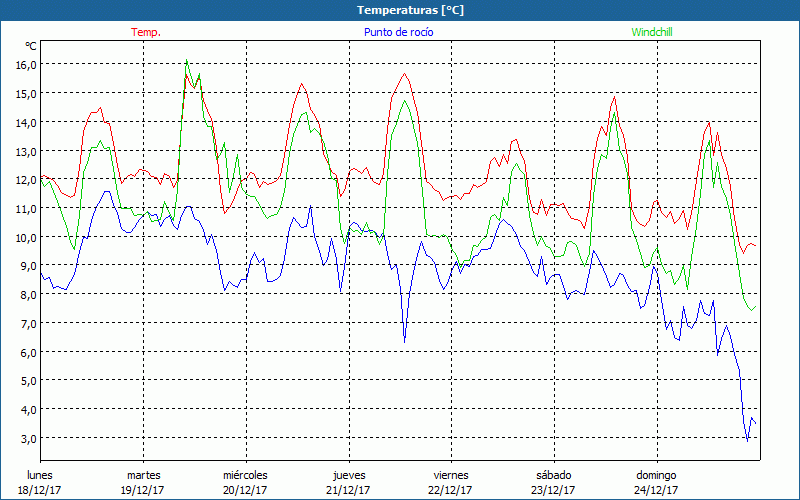Viewport: 800px width, 500px height.
Task: Select the red 'Temp.' legend label
Action: [146, 32]
